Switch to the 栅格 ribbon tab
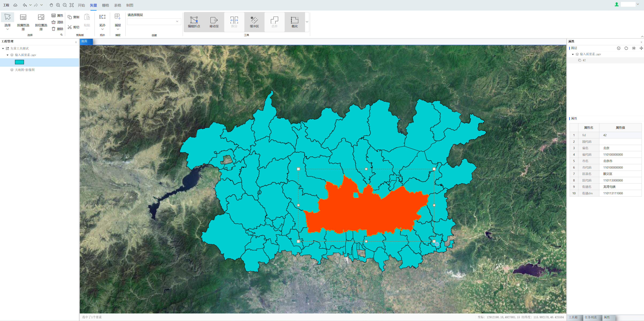Viewport: 644px width, 321px height. [x=105, y=5]
